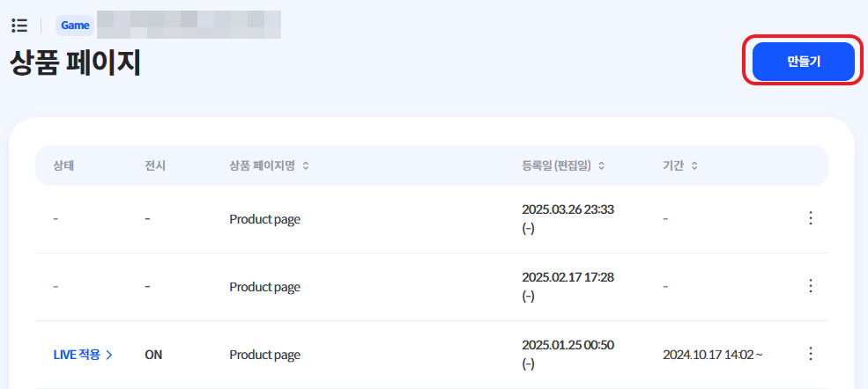868x389 pixels.
Task: Select the Game badge in breadcrumb
Action: (75, 26)
